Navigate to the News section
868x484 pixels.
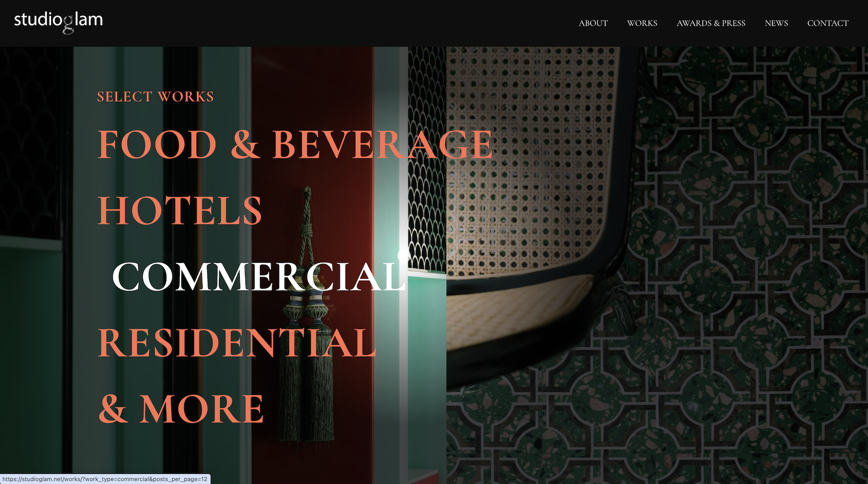[x=776, y=23]
